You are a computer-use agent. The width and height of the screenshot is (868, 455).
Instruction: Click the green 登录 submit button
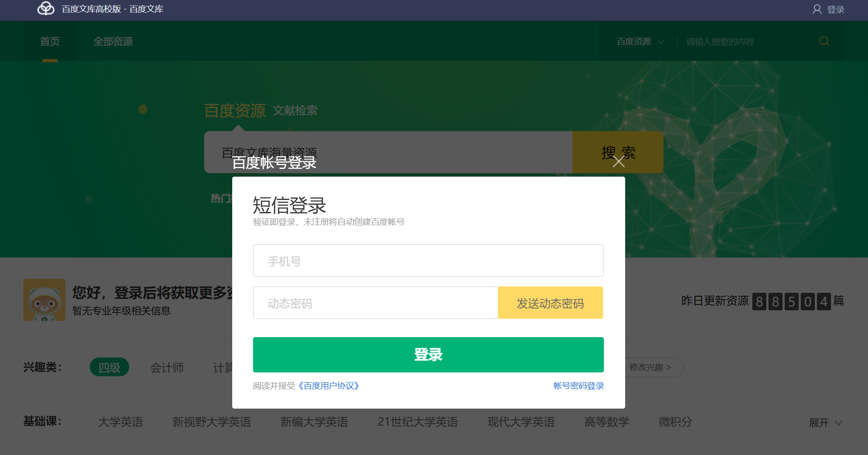pos(428,355)
